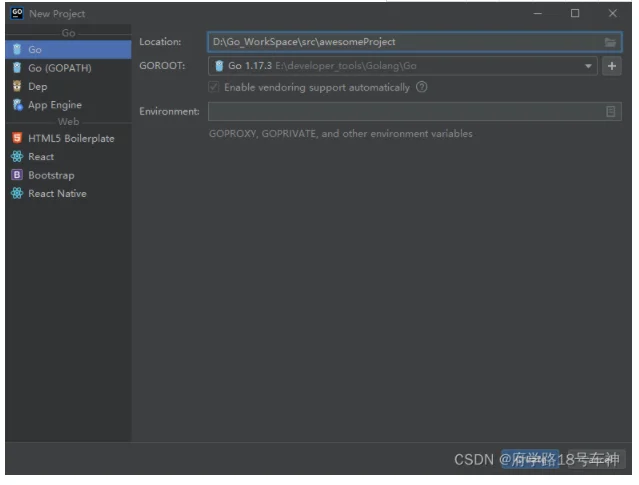
Task: Click the Go gopher icon in sidebar
Action: coord(17,49)
